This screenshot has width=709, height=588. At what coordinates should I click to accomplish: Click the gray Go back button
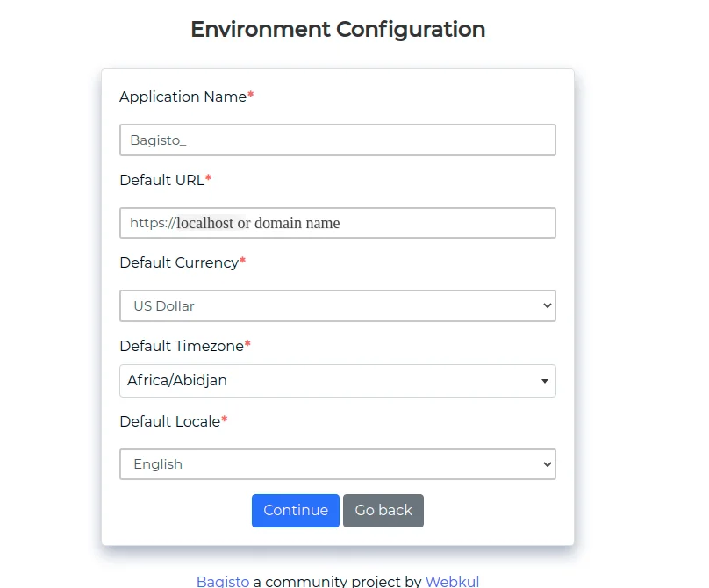pyautogui.click(x=383, y=511)
